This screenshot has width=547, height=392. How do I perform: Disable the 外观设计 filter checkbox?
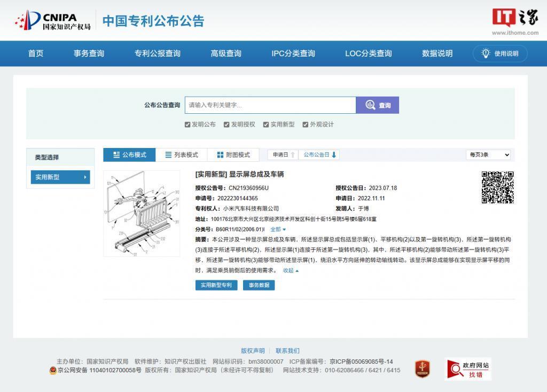point(306,124)
